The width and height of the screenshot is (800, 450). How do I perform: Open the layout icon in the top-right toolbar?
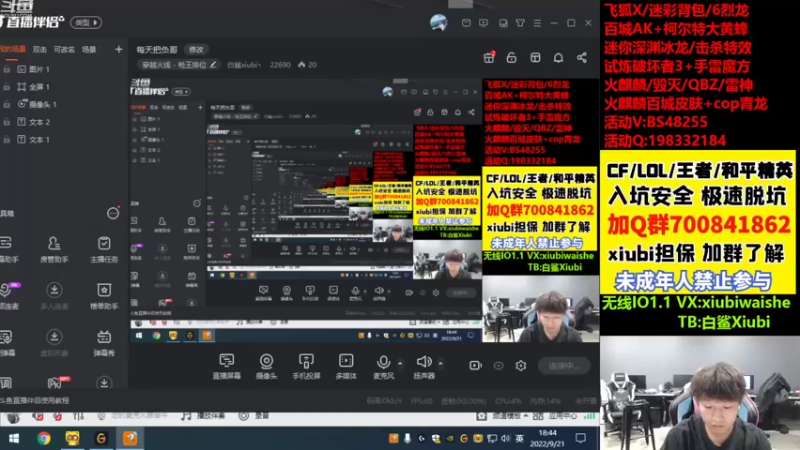click(535, 57)
